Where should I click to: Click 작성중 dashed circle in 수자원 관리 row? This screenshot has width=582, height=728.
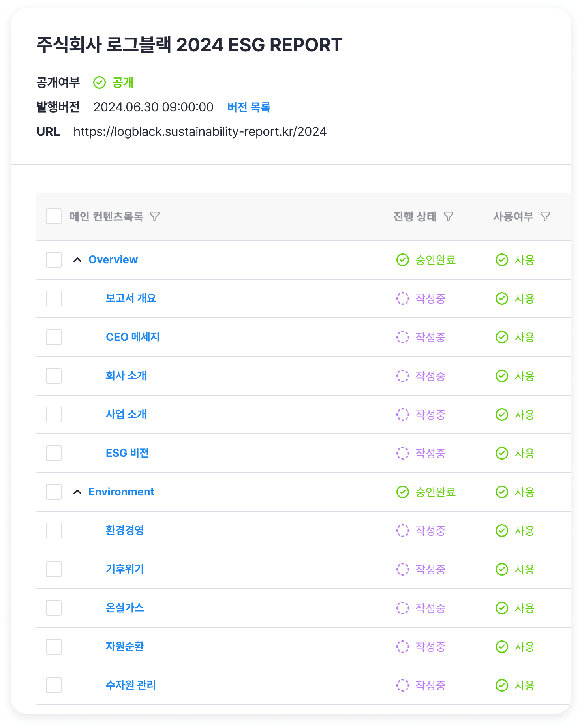pos(403,685)
